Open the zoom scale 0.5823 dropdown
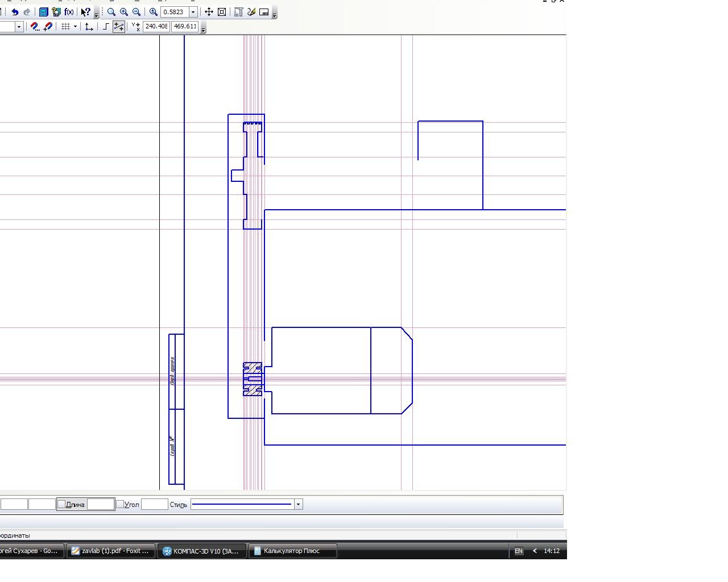Viewport: 728px width, 582px height. click(193, 12)
